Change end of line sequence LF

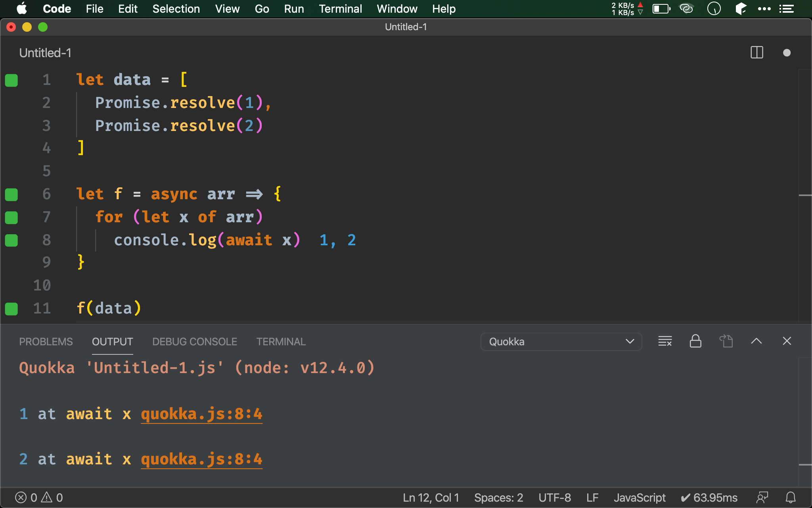pyautogui.click(x=592, y=498)
